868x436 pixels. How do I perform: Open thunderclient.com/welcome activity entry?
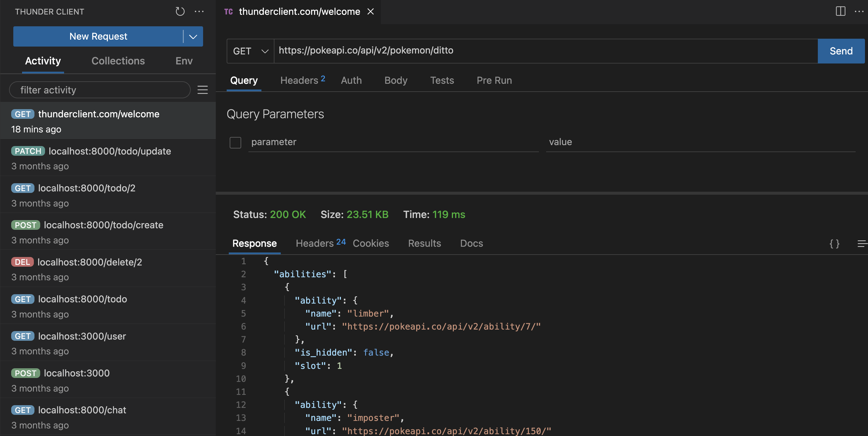tap(108, 121)
